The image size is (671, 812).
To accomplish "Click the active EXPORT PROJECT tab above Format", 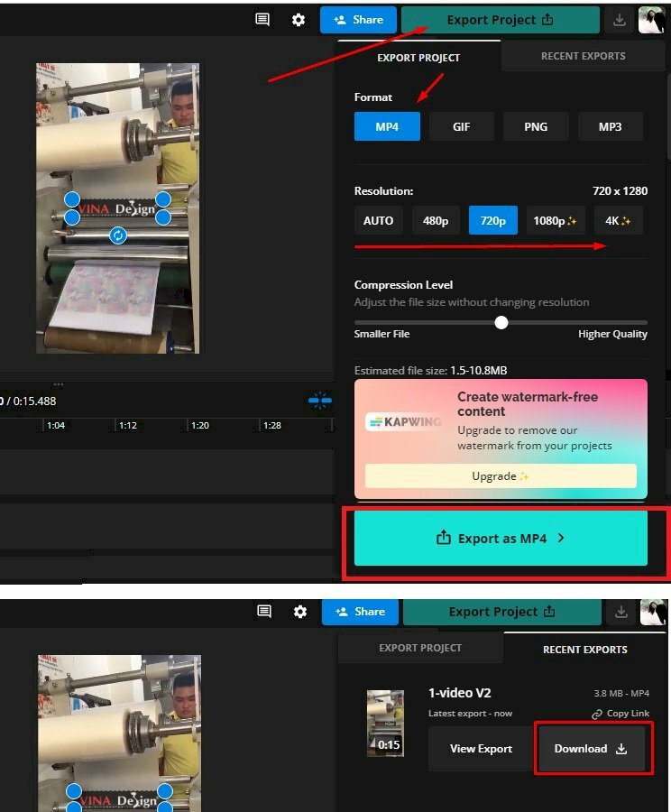I will coord(418,58).
